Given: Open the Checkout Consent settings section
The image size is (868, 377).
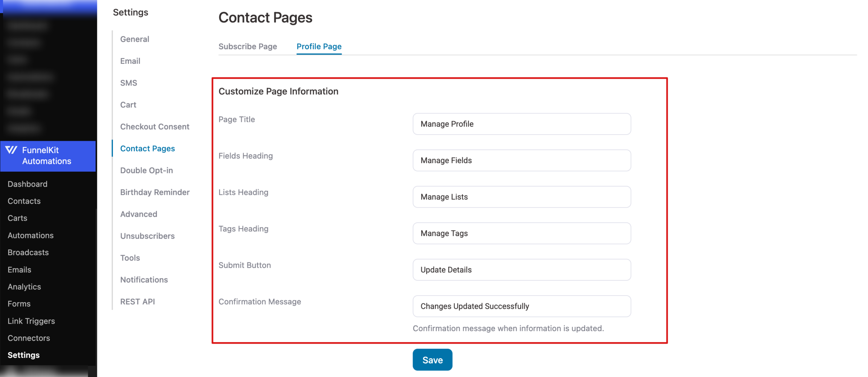Looking at the screenshot, I should (155, 126).
